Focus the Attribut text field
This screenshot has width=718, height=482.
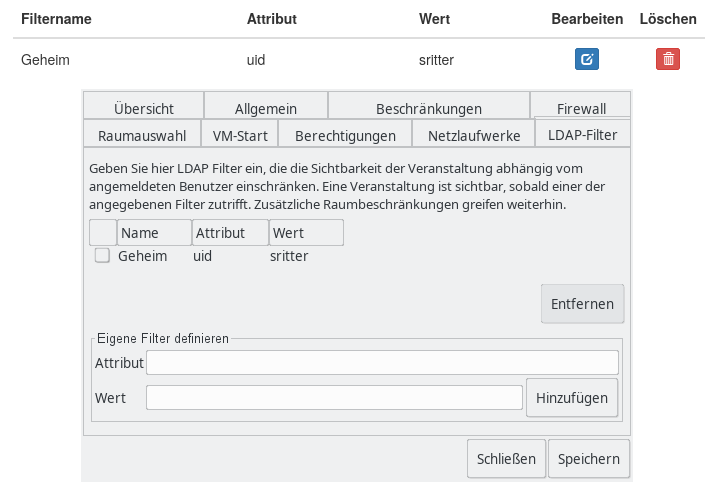[x=382, y=362]
